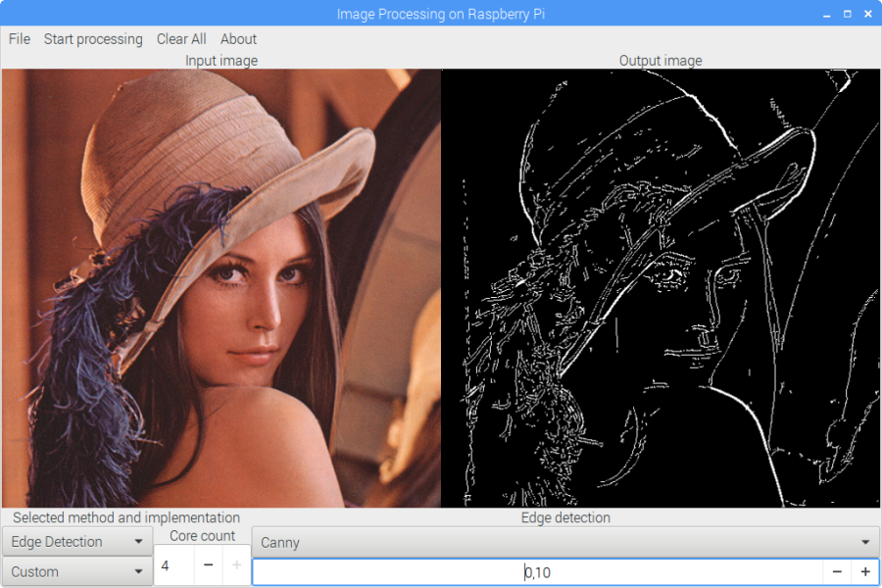Viewport: 882px width, 588px height.
Task: Decrease the core count with minus button
Action: tap(208, 564)
